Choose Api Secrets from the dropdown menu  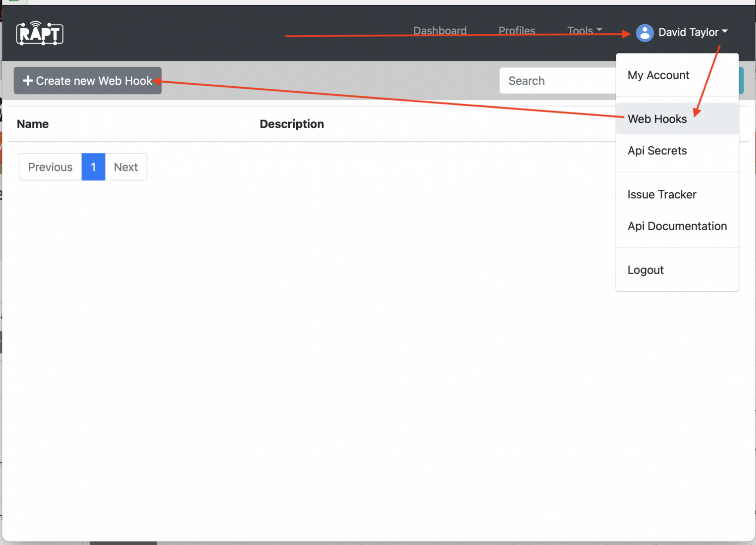pyautogui.click(x=657, y=151)
